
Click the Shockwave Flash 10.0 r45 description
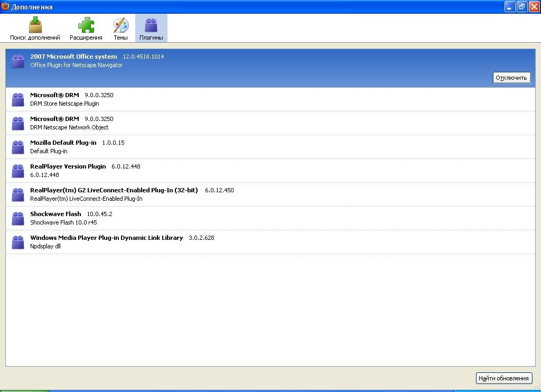(x=63, y=222)
